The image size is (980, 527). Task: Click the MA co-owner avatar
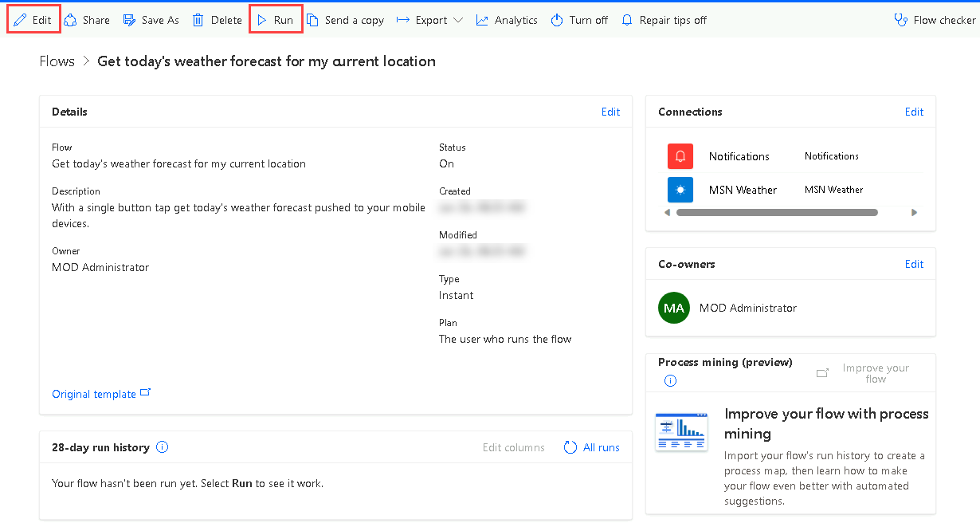click(x=674, y=308)
